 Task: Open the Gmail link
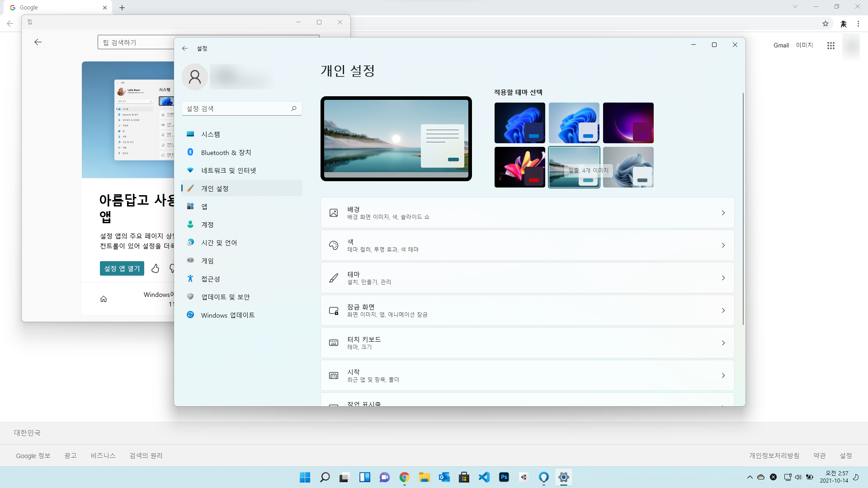point(781,45)
